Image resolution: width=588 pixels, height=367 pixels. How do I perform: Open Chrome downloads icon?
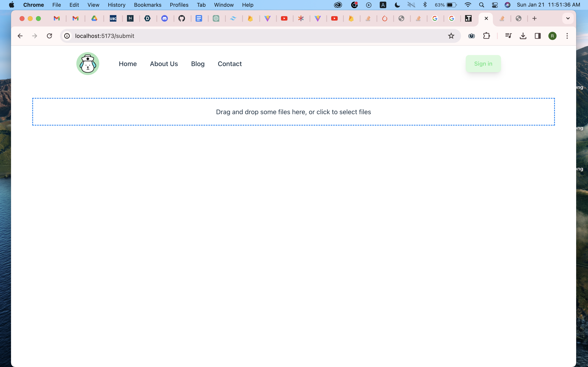(x=523, y=36)
